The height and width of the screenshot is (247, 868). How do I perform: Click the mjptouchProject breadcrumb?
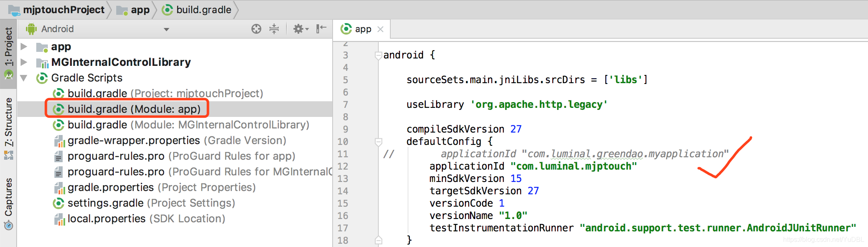coord(56,10)
